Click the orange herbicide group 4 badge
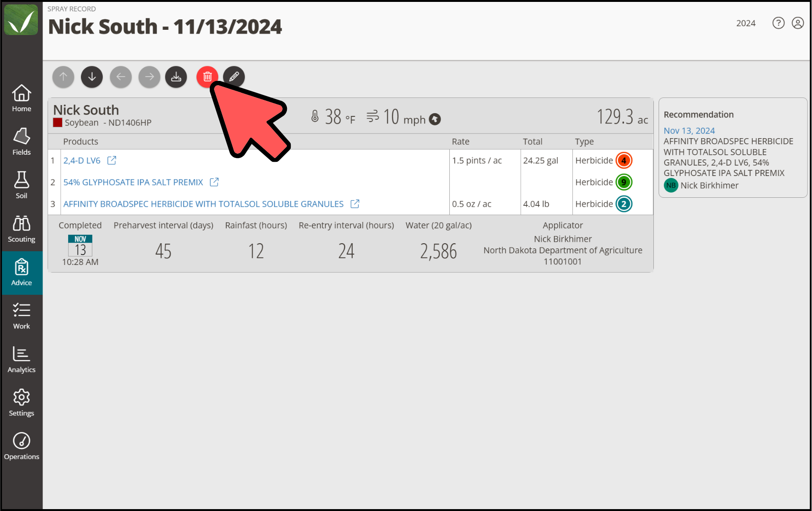Screen dimensions: 812x511 pos(624,160)
